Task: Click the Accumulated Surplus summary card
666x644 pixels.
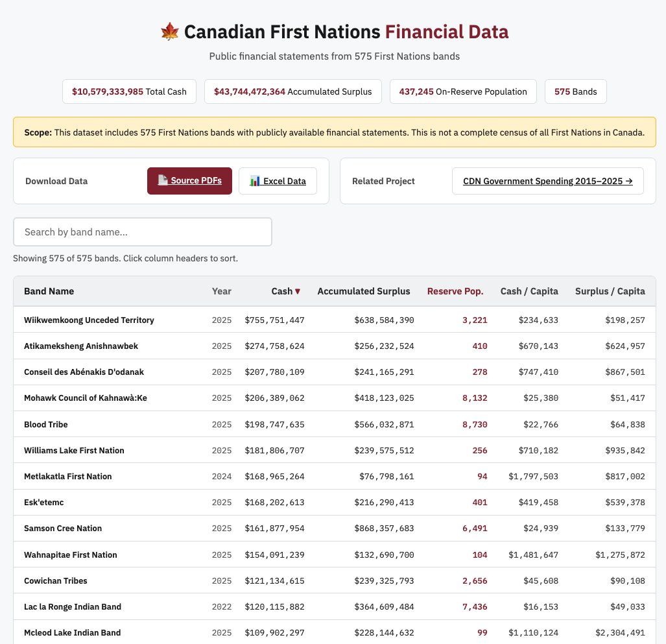Action: click(x=292, y=91)
